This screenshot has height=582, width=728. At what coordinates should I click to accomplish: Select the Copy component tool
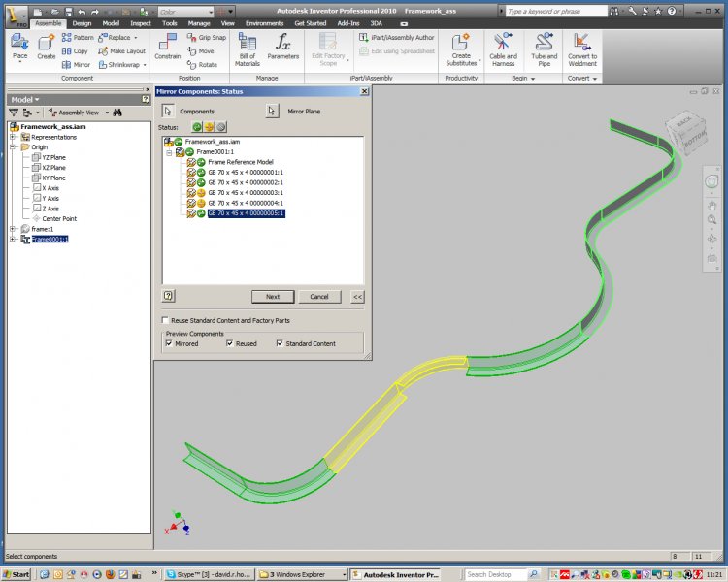75,51
